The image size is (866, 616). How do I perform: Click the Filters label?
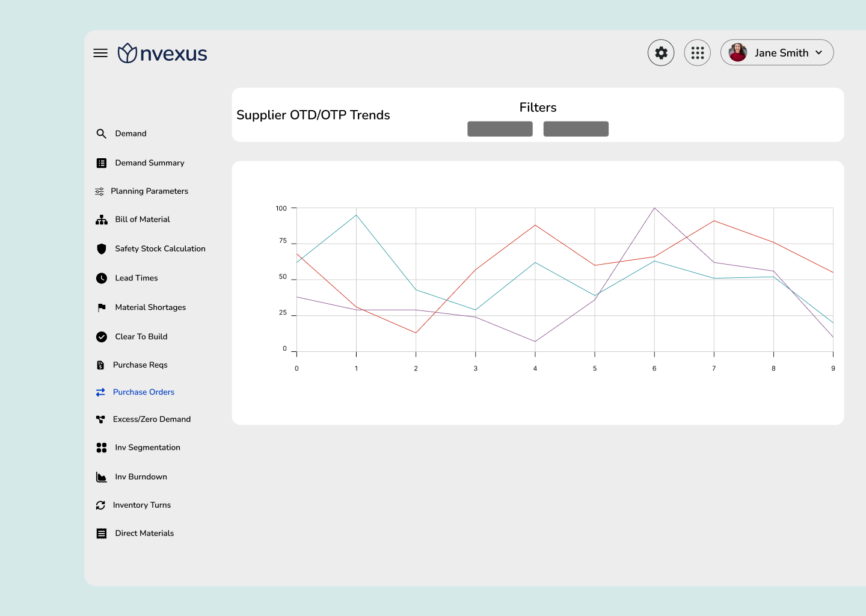[538, 108]
